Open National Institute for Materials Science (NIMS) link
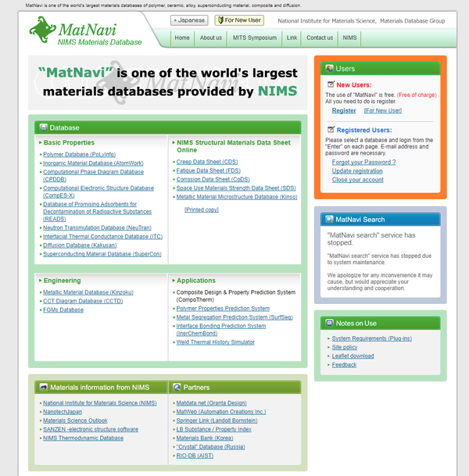 [x=99, y=403]
